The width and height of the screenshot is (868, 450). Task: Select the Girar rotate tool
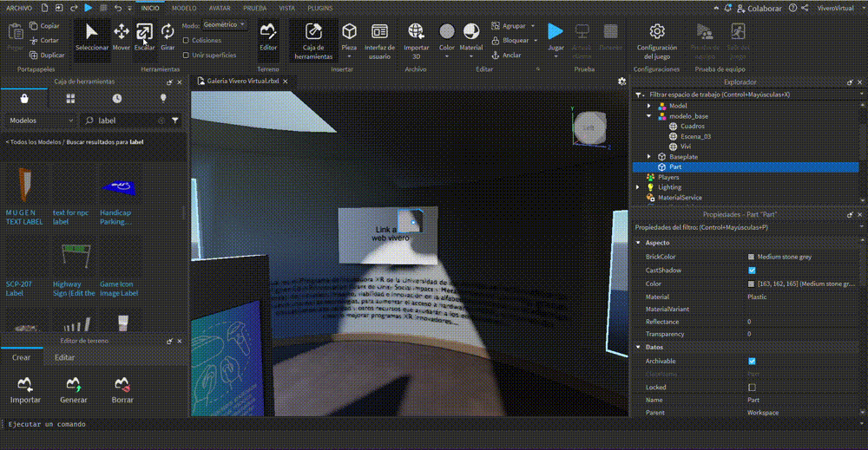168,36
